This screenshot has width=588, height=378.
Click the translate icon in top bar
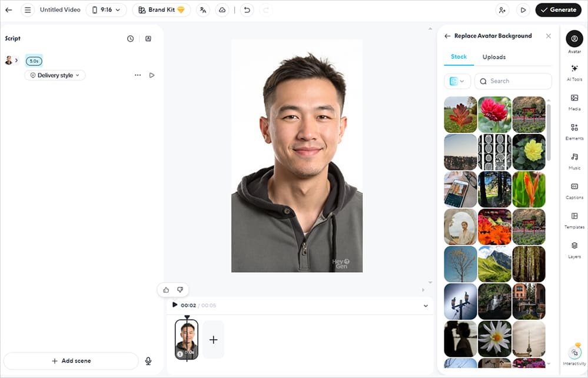coord(203,10)
